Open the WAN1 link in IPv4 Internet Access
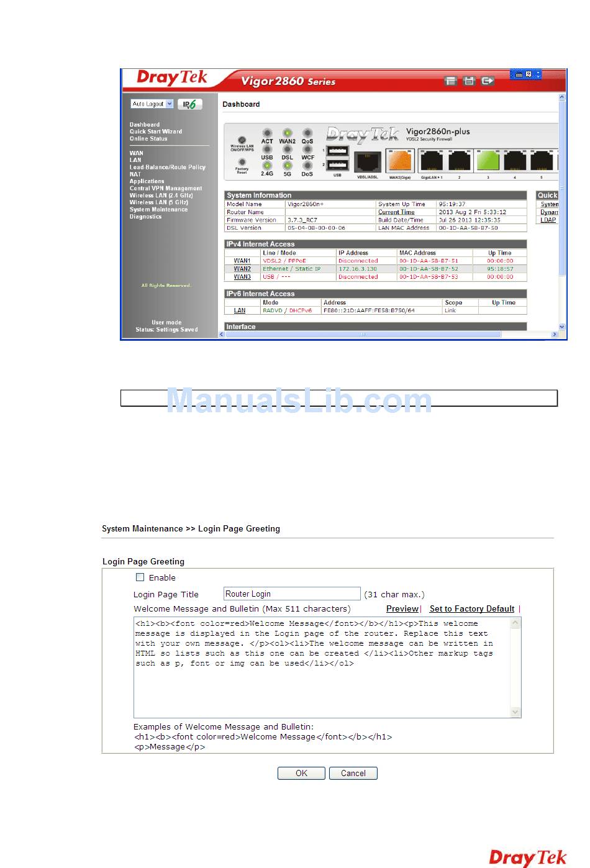The width and height of the screenshot is (590, 868). coord(242,261)
